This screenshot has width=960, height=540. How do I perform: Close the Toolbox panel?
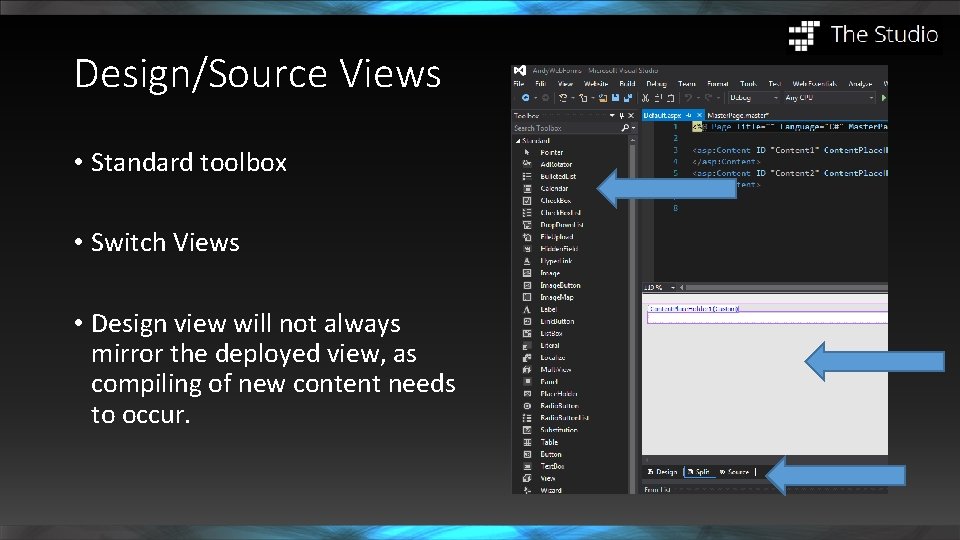631,116
